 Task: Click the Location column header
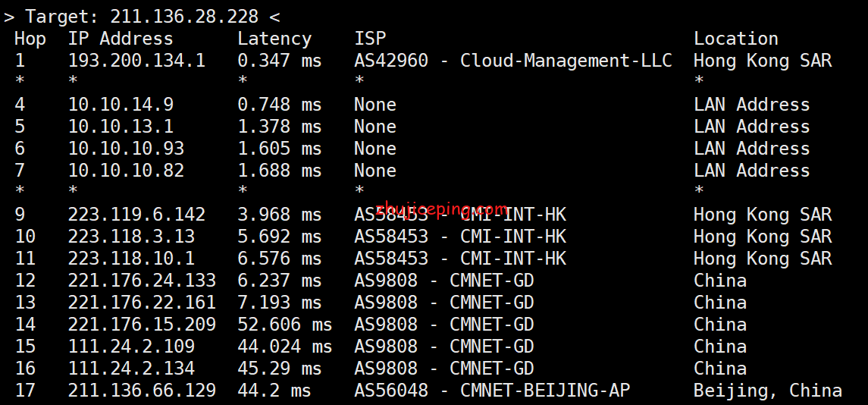click(735, 39)
